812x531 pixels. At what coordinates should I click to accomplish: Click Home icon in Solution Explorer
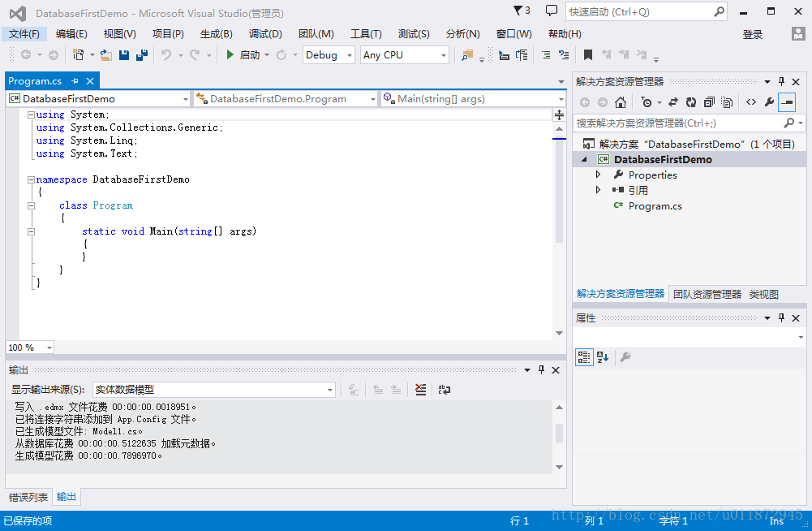pos(621,102)
